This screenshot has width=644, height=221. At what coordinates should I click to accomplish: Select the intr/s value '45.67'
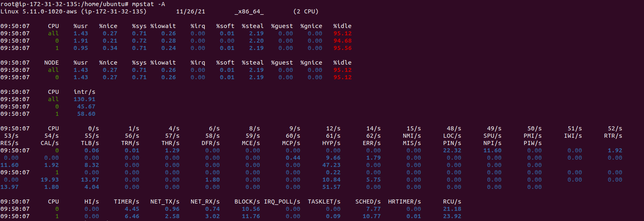point(86,106)
